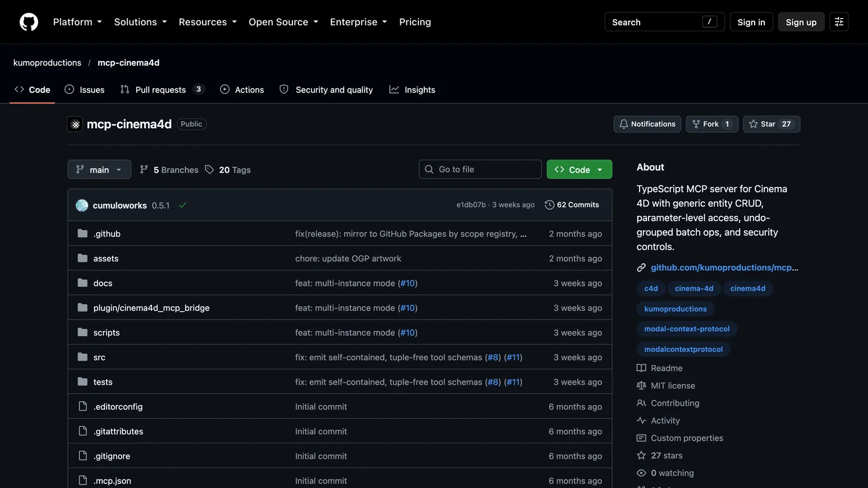Screen dimensions: 868x488
Task: Open the #11 link in tests row
Action: click(x=513, y=382)
